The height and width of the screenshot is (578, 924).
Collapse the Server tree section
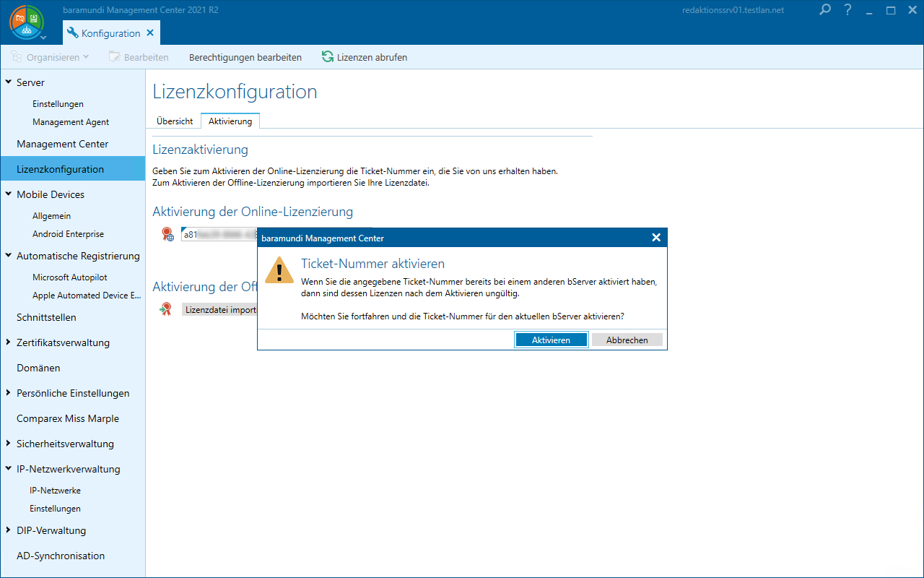tap(8, 82)
